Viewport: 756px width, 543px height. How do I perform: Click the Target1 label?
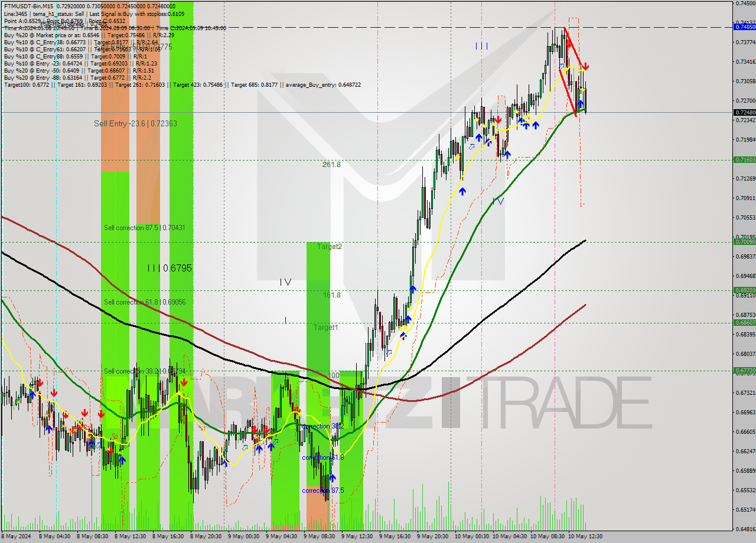[x=325, y=328]
